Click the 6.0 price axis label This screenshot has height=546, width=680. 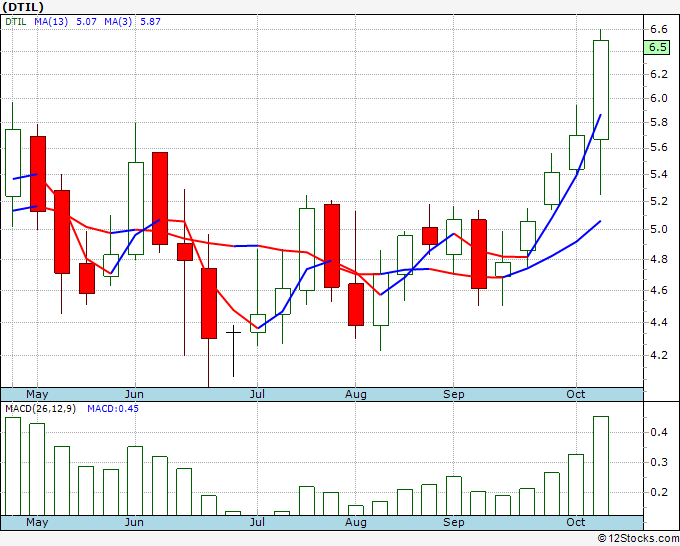click(x=658, y=98)
